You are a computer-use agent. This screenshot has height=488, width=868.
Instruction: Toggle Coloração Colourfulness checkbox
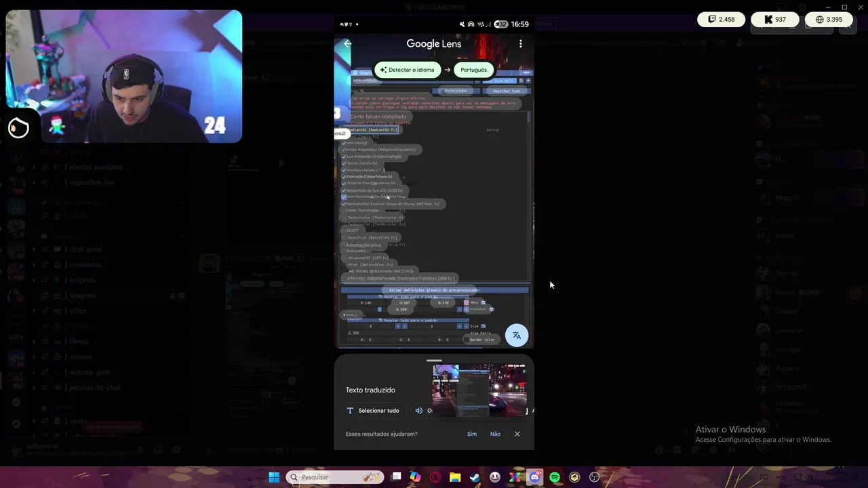click(x=344, y=177)
